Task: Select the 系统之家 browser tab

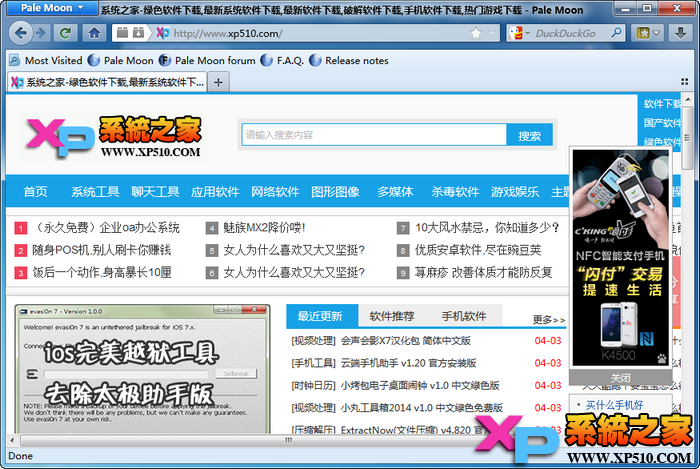Action: [x=107, y=82]
